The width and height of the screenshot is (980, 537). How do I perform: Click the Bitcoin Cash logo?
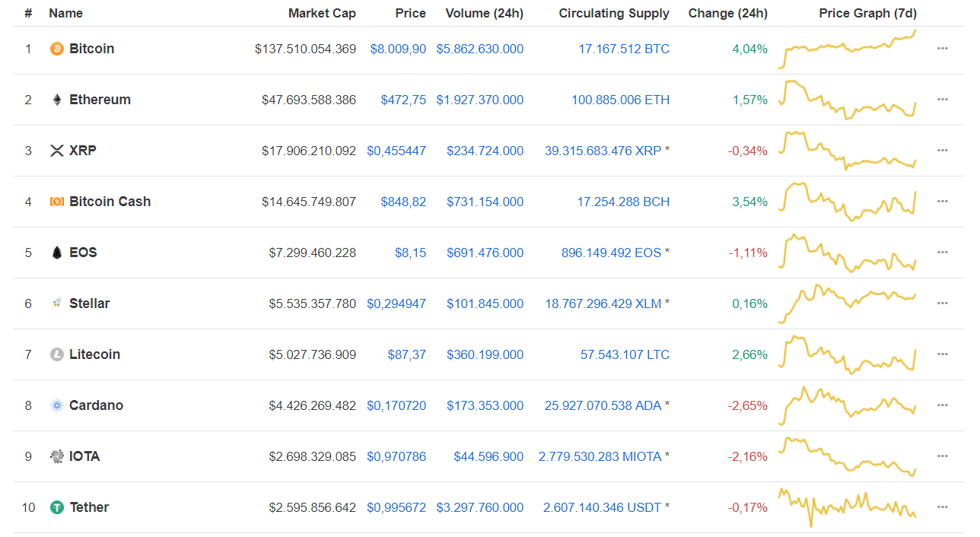click(56, 201)
